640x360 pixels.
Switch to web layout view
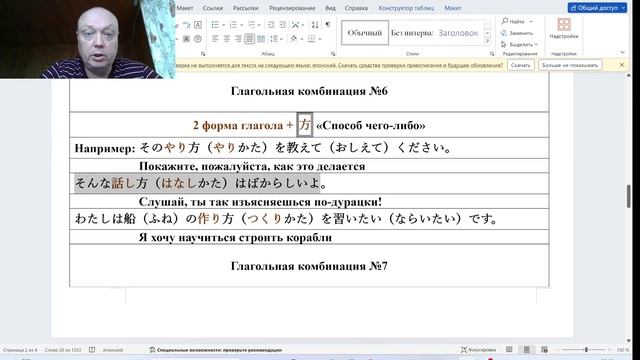(x=544, y=350)
